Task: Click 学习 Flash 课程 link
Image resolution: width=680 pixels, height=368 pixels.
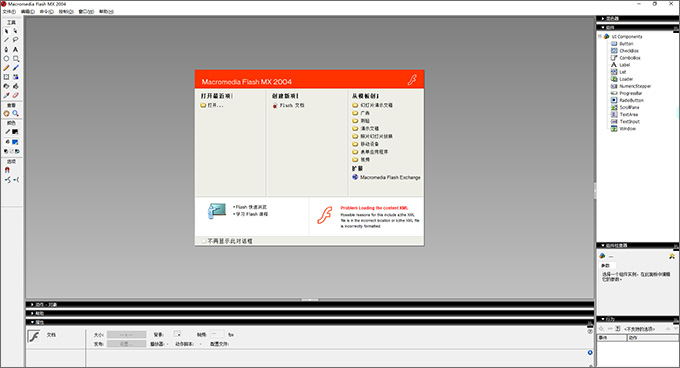Action: pyautogui.click(x=251, y=214)
